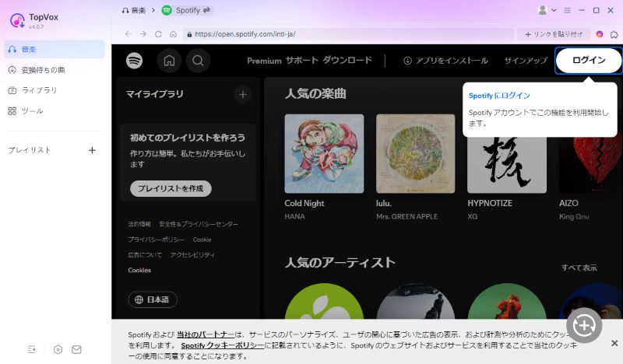Viewport: 623px width, 364px height.
Task: Click すべて表示 for popular artists
Action: pos(579,268)
